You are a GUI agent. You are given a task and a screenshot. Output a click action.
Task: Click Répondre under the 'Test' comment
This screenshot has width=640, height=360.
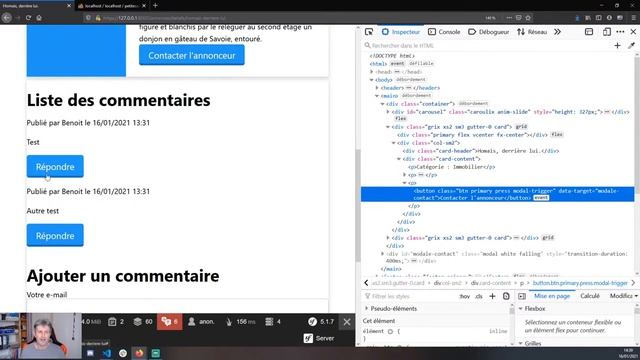[55, 167]
